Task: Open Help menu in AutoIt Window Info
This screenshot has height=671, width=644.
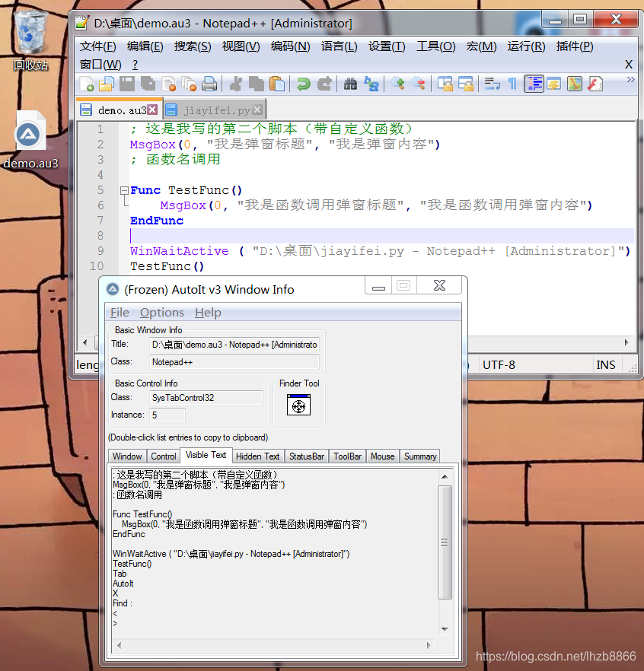Action: tap(208, 313)
